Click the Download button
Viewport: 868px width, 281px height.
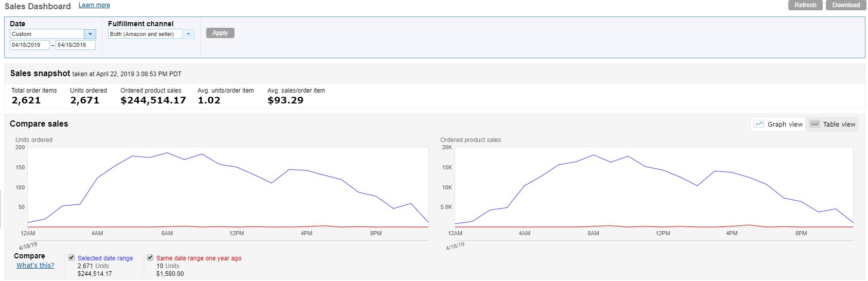(x=845, y=5)
